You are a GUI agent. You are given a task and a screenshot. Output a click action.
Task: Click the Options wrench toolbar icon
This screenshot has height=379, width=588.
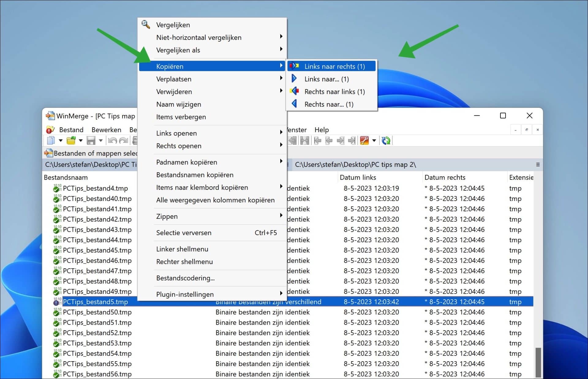364,140
